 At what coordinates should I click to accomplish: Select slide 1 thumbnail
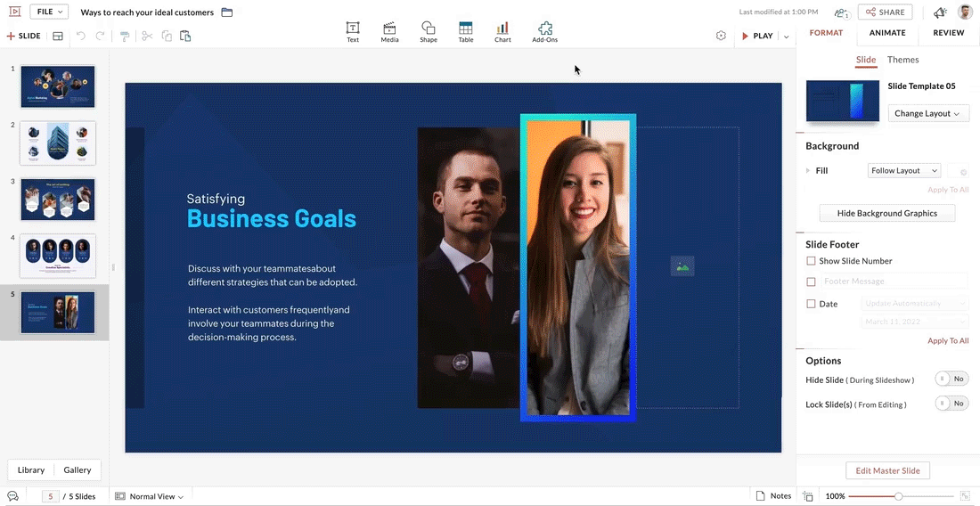pos(58,86)
